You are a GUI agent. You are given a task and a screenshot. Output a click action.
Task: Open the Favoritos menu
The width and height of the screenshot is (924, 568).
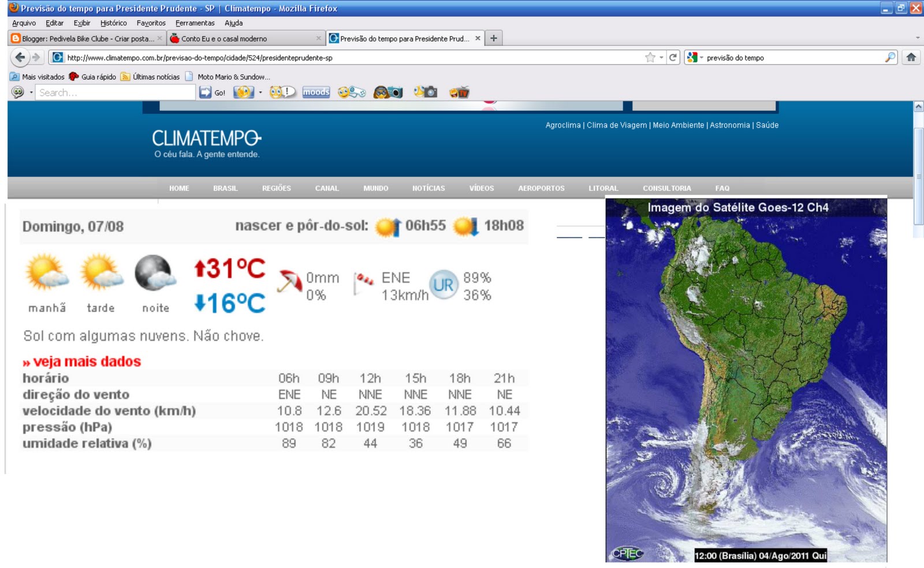(x=151, y=23)
